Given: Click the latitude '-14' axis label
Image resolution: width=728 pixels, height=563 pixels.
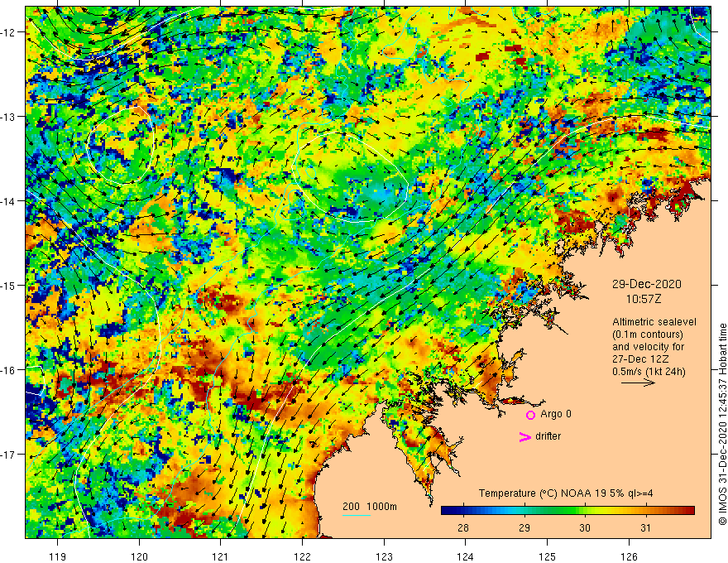Looking at the screenshot, I should 9,201.
